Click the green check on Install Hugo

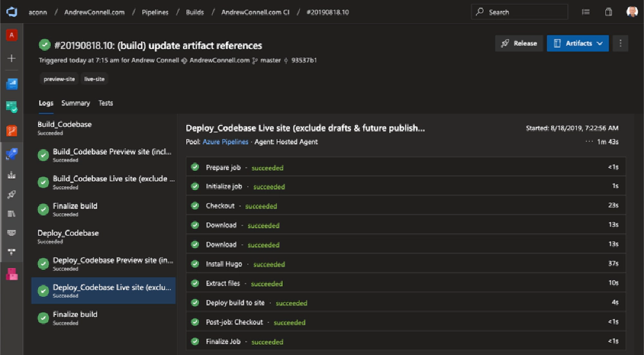tap(195, 264)
